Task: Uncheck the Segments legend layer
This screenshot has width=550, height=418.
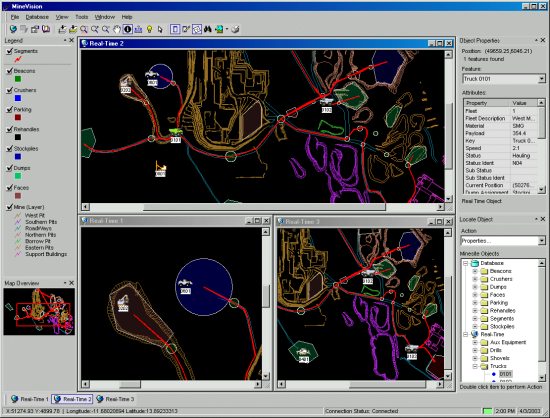Action: (9, 52)
